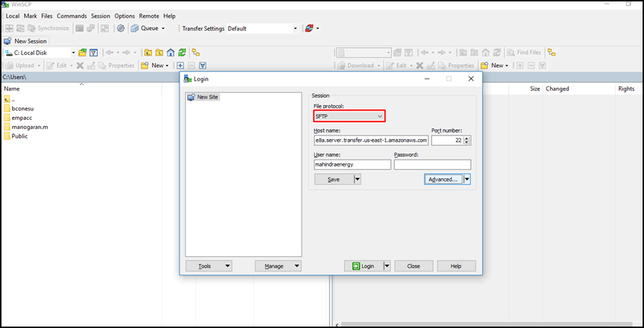644x328 pixels.
Task: Click synchronize browsing icon next to Transfer Settings
Action: 309,29
